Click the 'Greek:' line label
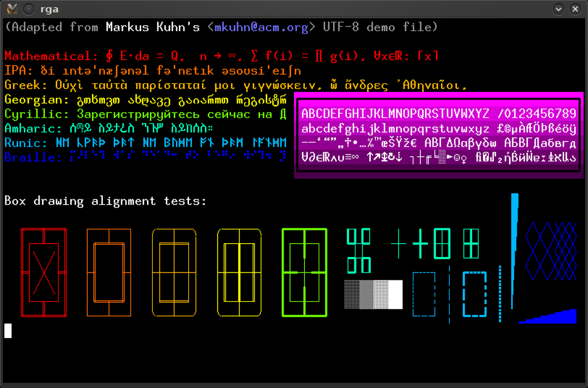 click(26, 85)
